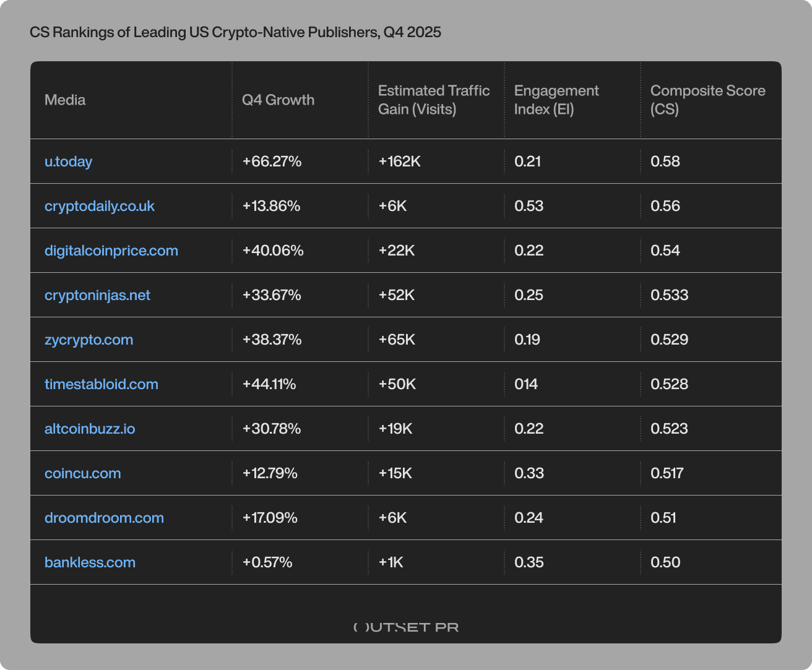Select bankless.com's 0.50 composite score cell
The image size is (812, 670).
click(x=665, y=562)
